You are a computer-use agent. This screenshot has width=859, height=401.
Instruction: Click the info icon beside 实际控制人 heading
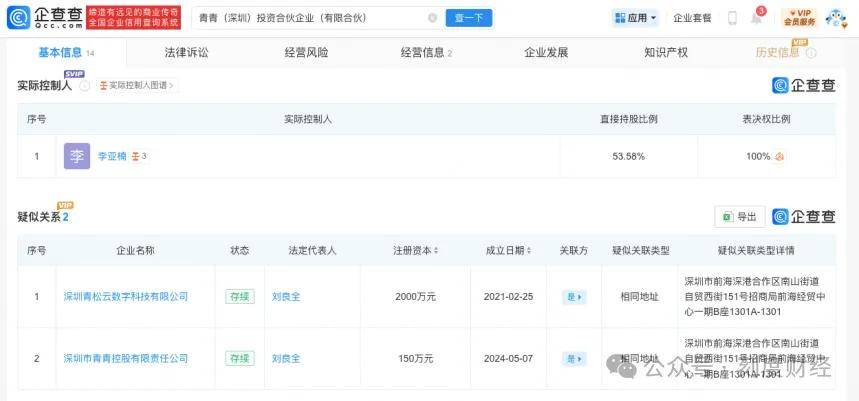click(84, 86)
